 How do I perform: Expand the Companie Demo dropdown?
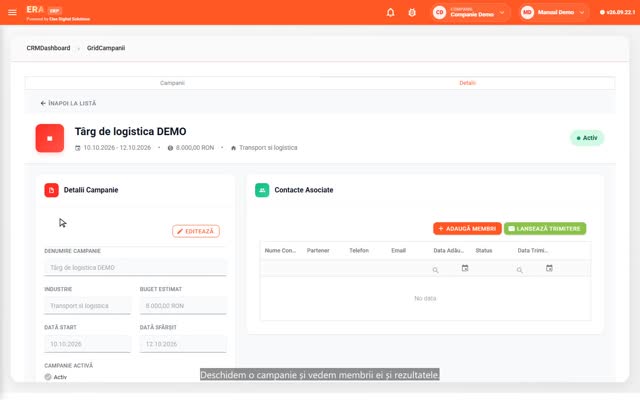502,13
